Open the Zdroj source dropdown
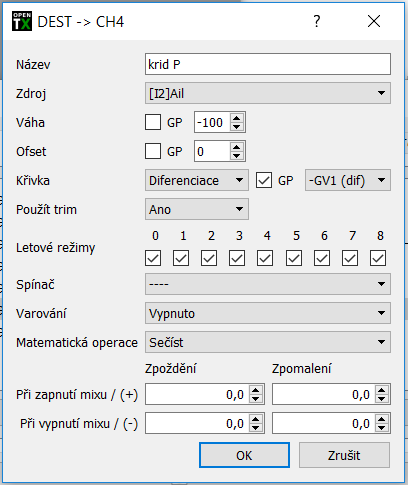This screenshot has height=485, width=408. pyautogui.click(x=268, y=93)
